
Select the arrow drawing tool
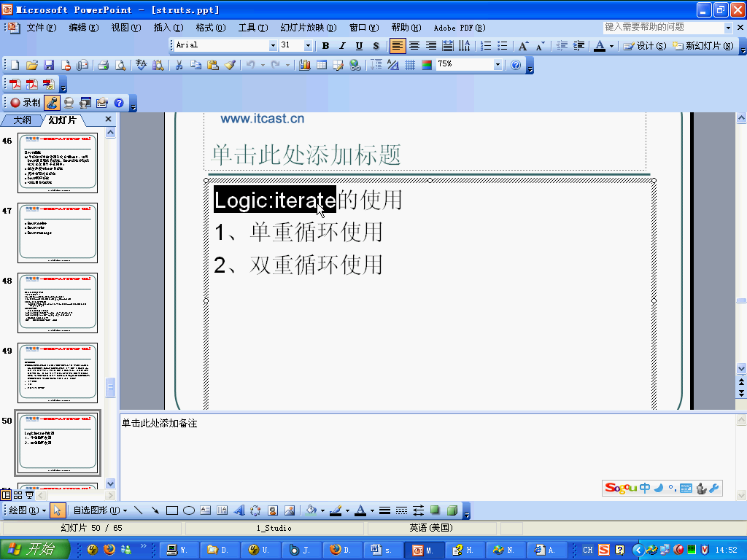pyautogui.click(x=155, y=510)
